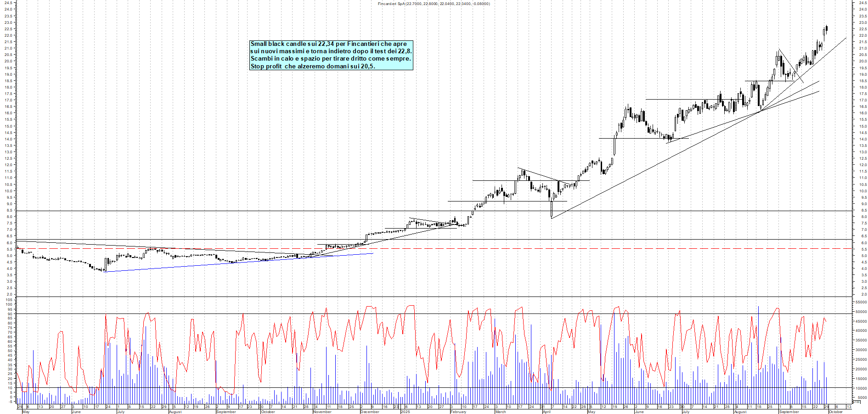868x414 pixels.
Task: Click the latest black candle near 22.5
Action: (x=827, y=29)
